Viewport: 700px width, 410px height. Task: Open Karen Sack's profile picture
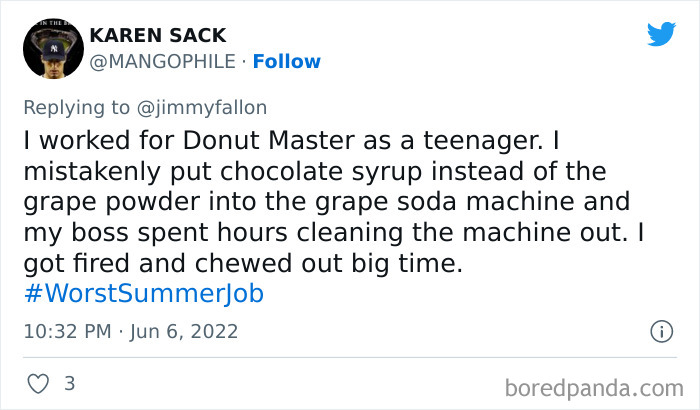coord(49,48)
